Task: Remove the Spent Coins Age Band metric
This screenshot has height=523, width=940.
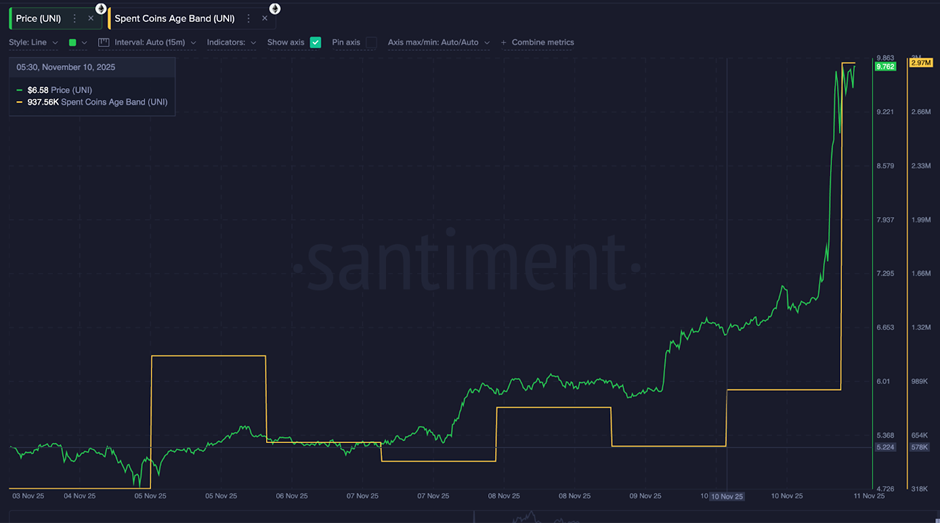Action: 265,18
